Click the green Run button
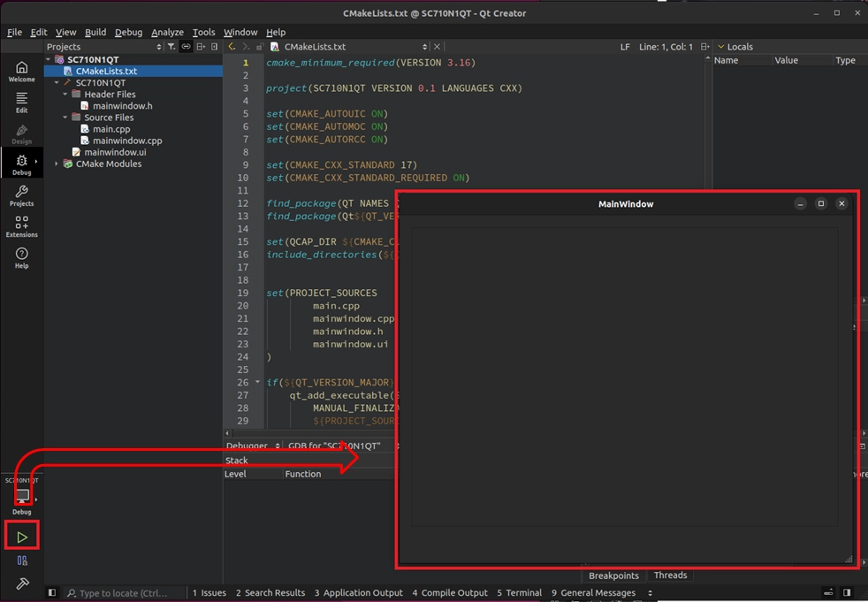The width and height of the screenshot is (868, 602). [22, 537]
